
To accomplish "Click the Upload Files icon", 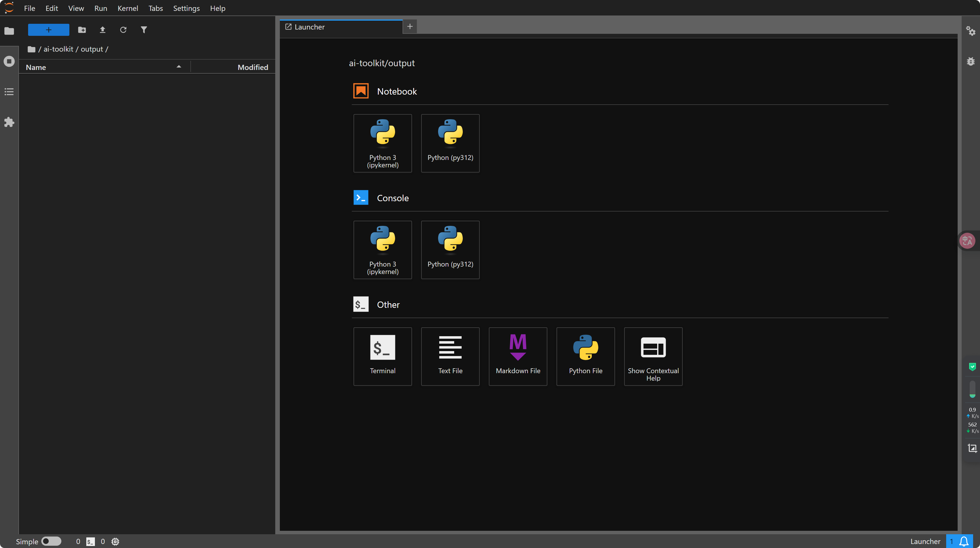I will point(102,30).
